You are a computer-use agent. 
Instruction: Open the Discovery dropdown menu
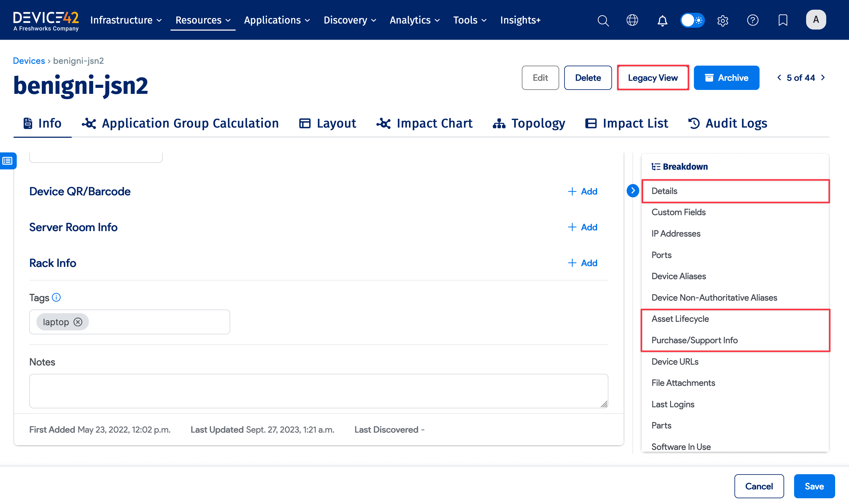(350, 20)
